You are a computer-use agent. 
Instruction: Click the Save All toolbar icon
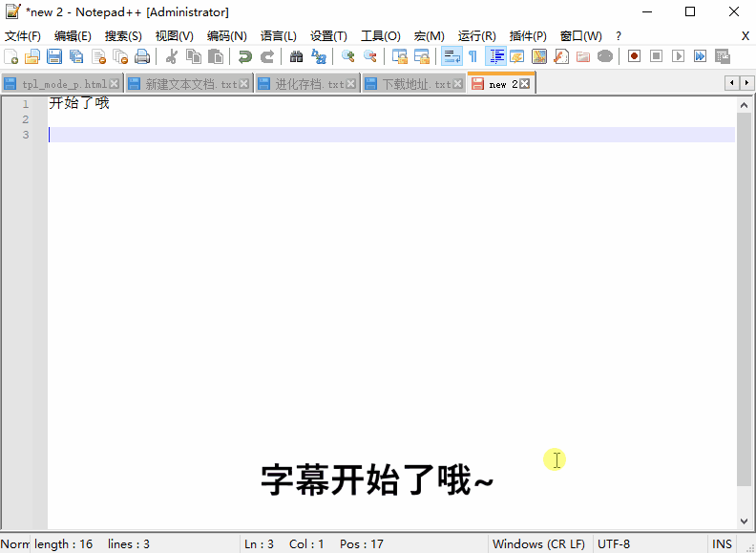[x=76, y=56]
